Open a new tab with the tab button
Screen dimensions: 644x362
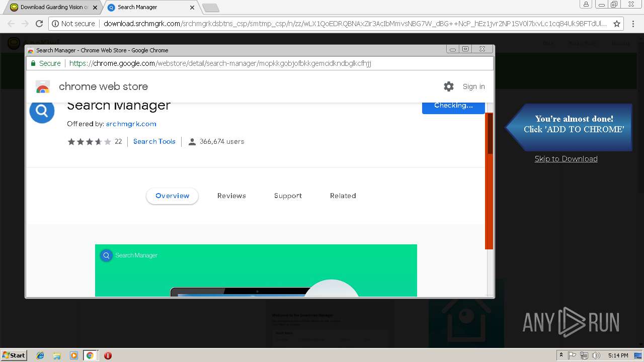point(210,8)
